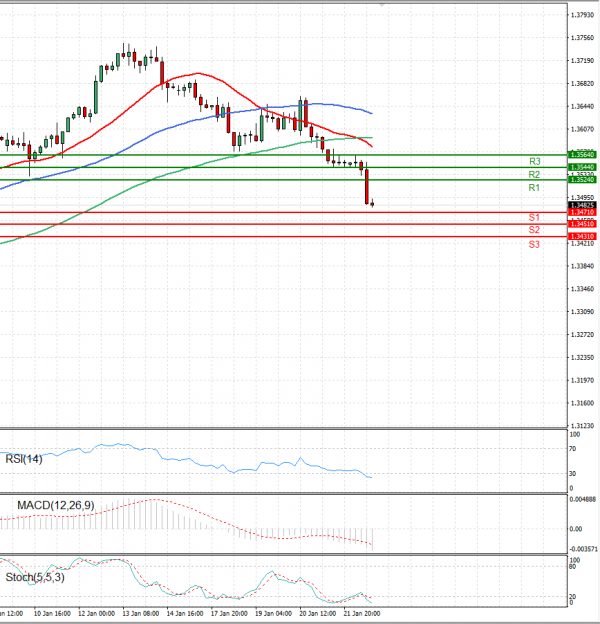
Task: Click the 1.36820 price axis value
Action: [x=582, y=84]
